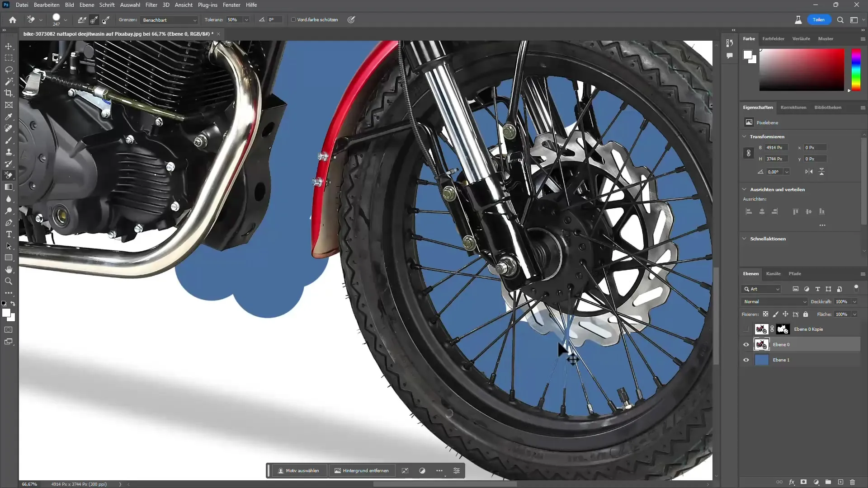868x488 pixels.
Task: Toggle layer filtering switch on or off
Action: [856, 288]
